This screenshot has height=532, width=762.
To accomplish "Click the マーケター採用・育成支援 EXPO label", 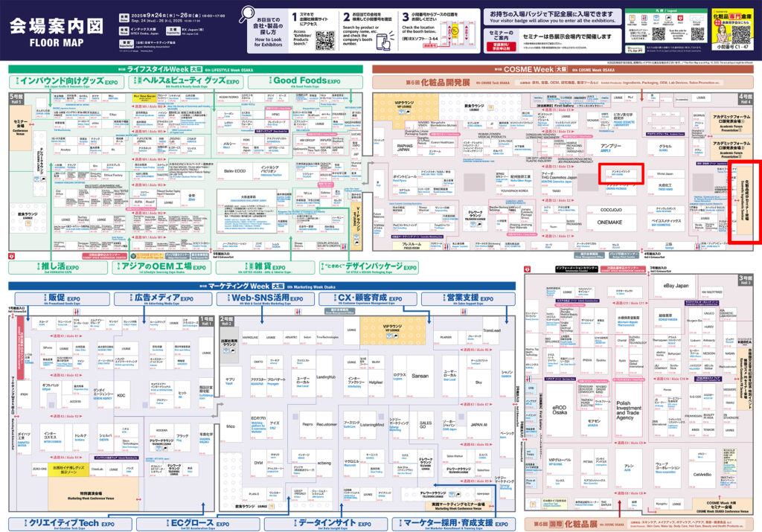I will [452, 524].
